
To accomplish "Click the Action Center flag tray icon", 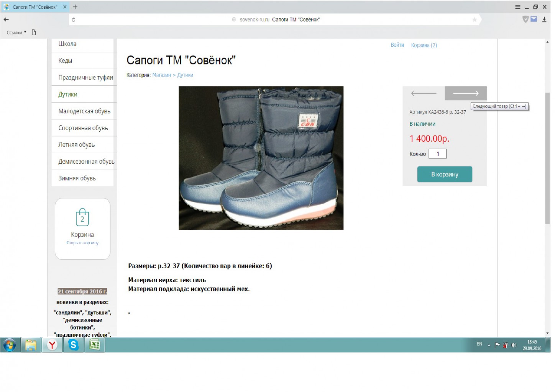I will click(497, 345).
